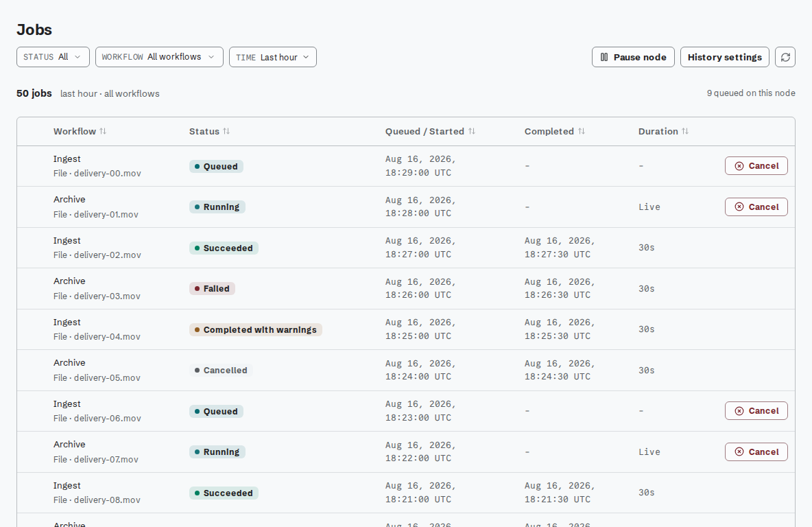Click the 18:24:30 UTC completed time

(557, 376)
